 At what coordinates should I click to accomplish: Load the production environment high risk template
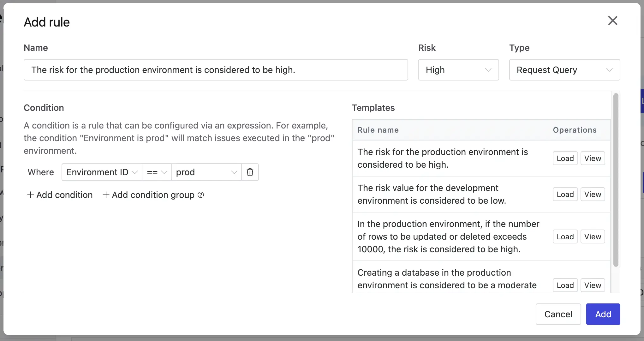tap(565, 158)
